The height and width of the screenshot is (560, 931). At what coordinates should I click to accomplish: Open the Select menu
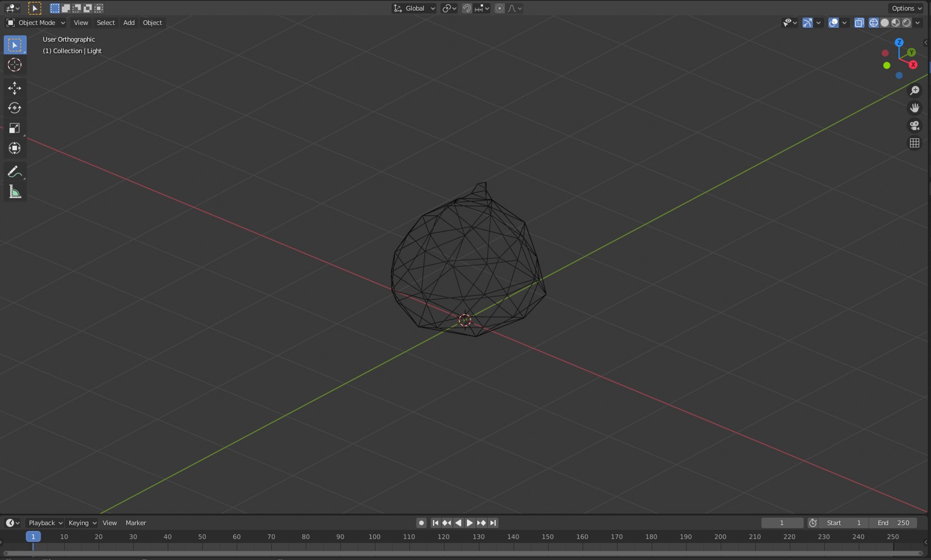point(106,23)
